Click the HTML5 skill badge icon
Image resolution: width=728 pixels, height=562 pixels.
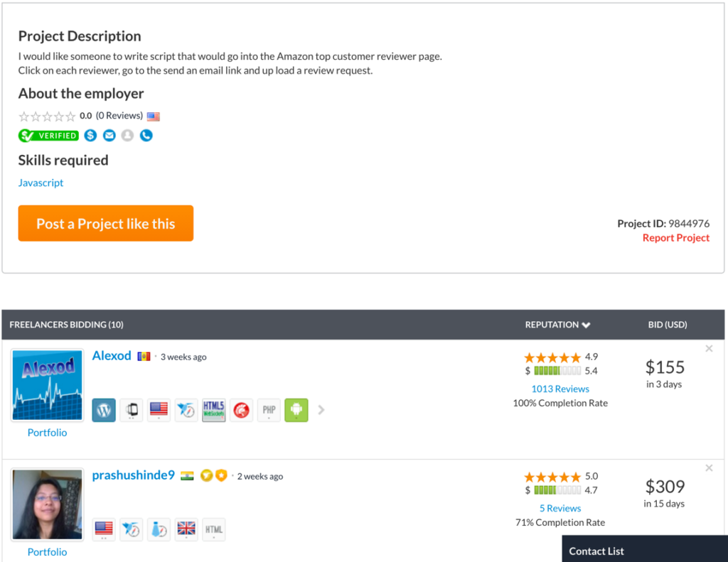pyautogui.click(x=213, y=410)
